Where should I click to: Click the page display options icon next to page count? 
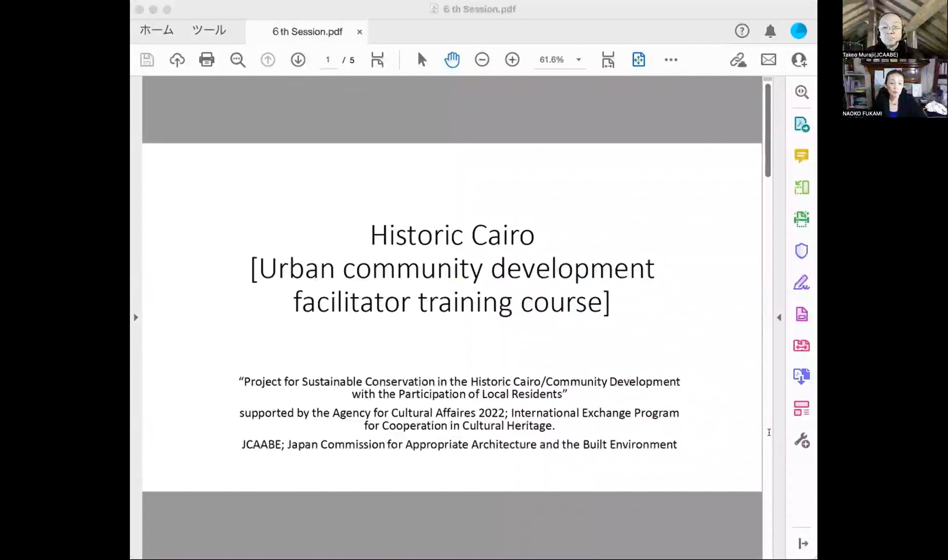point(378,60)
